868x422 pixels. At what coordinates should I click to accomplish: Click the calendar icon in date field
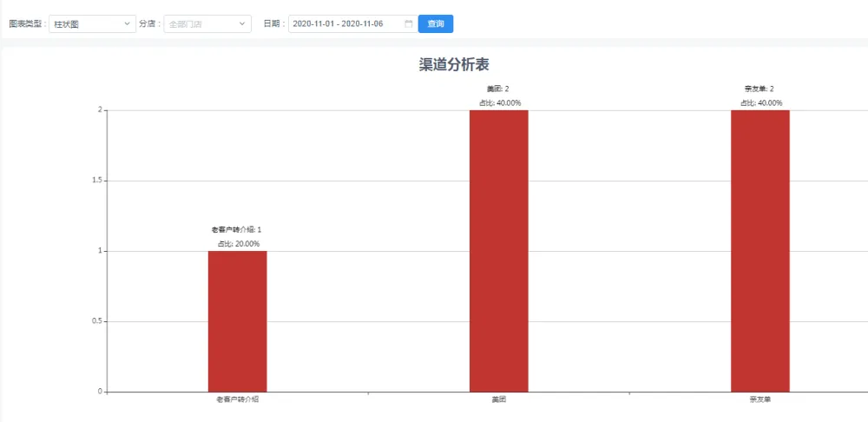coord(408,24)
